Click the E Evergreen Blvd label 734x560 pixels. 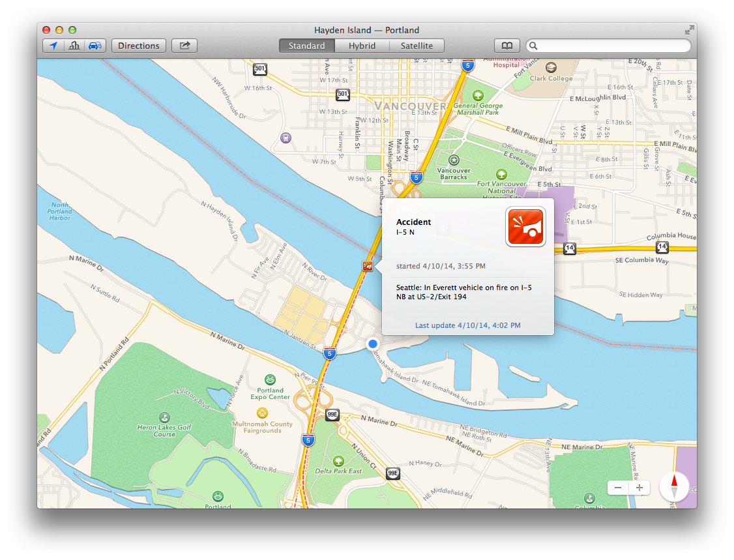[x=527, y=161]
